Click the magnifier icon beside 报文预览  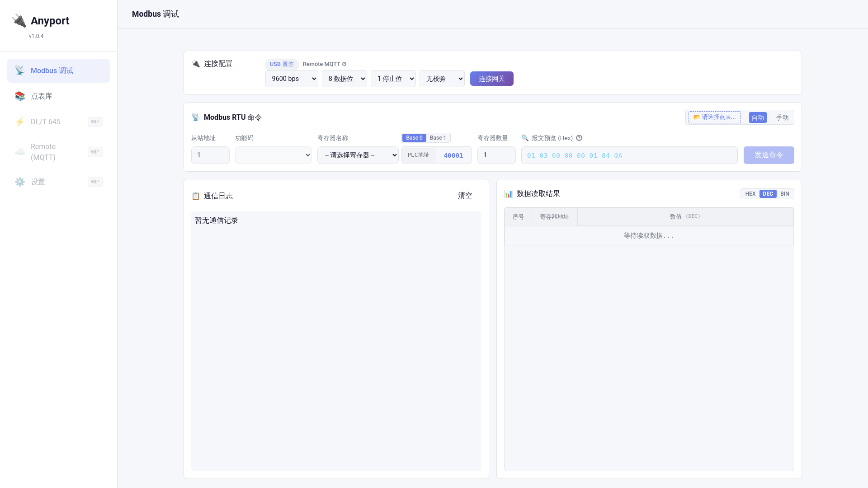[x=525, y=138]
